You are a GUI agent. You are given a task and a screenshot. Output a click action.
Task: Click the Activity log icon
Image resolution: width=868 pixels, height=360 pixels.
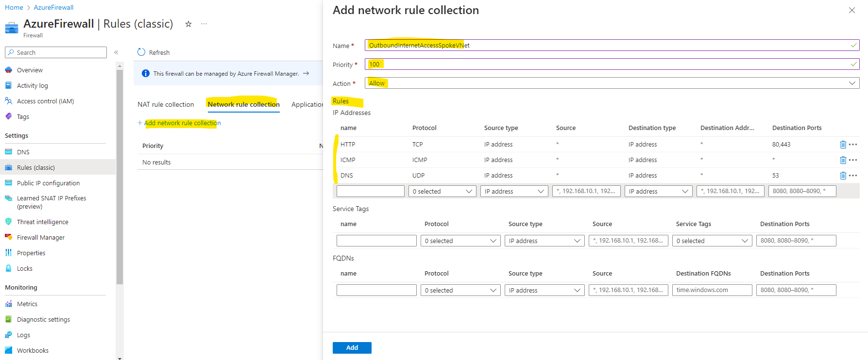(8, 85)
